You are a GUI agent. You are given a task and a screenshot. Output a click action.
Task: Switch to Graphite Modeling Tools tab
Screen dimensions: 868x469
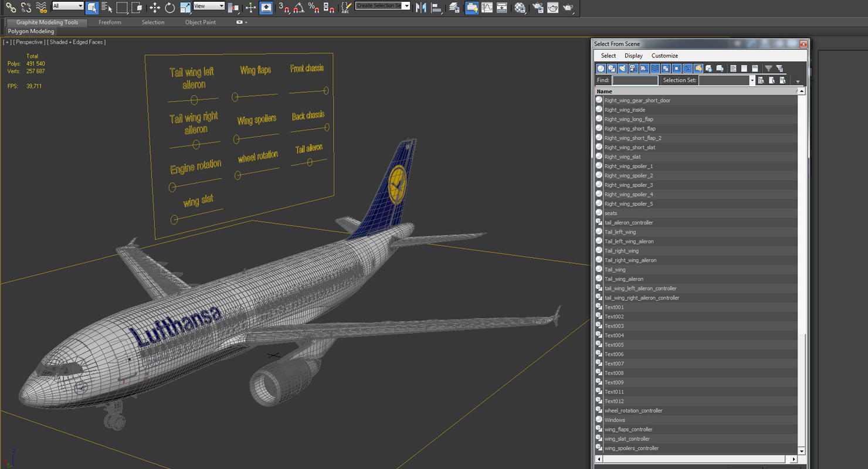(47, 22)
